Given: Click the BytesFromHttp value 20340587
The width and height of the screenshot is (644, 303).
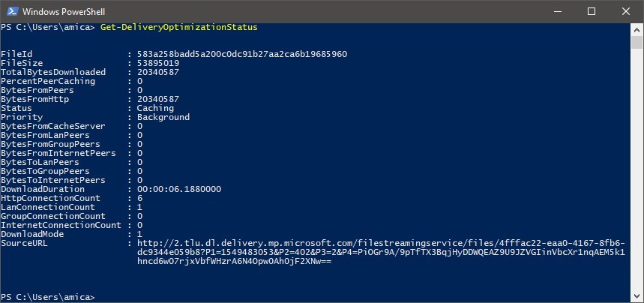Looking at the screenshot, I should tap(158, 100).
